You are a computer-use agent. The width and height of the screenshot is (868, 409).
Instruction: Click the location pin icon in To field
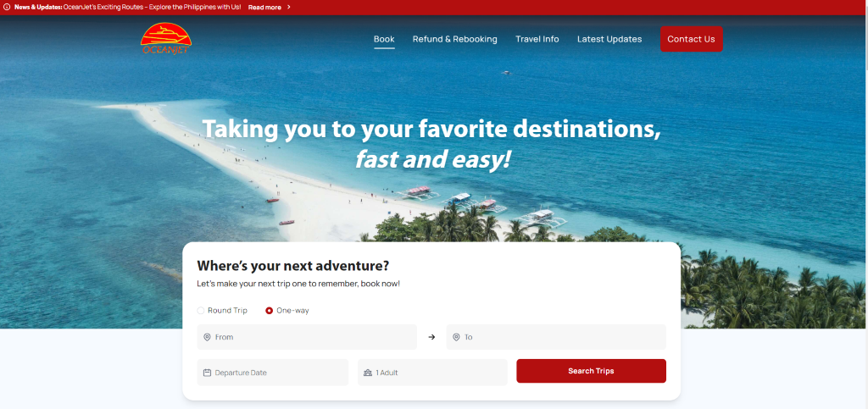(x=456, y=337)
